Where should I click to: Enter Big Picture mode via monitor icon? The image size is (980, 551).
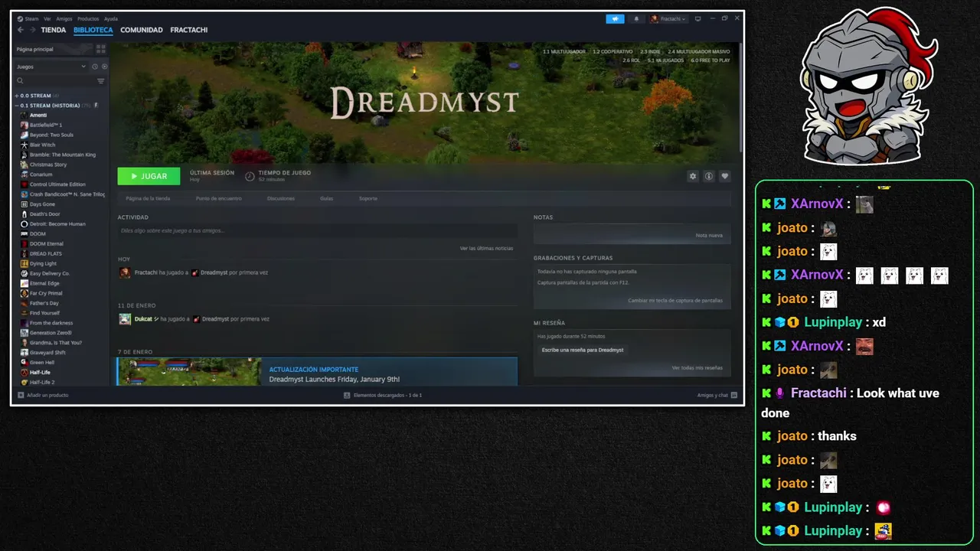[697, 18]
